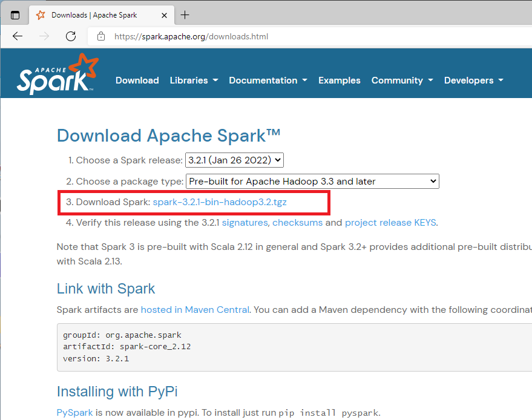Image resolution: width=532 pixels, height=420 pixels.
Task: Click the Apache Spark logo
Action: (57, 74)
